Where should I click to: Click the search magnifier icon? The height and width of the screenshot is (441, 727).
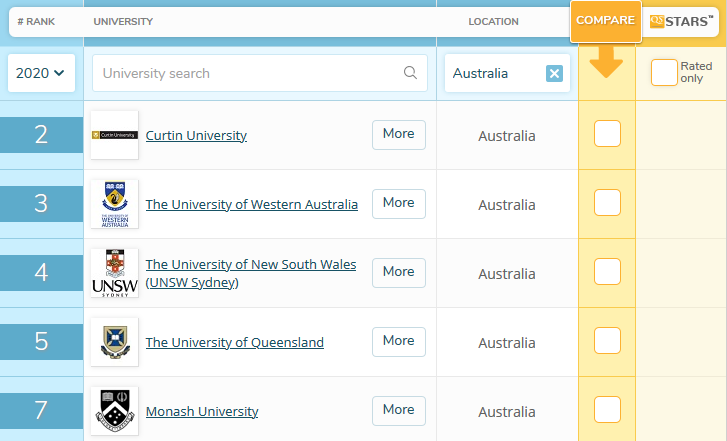coord(410,73)
